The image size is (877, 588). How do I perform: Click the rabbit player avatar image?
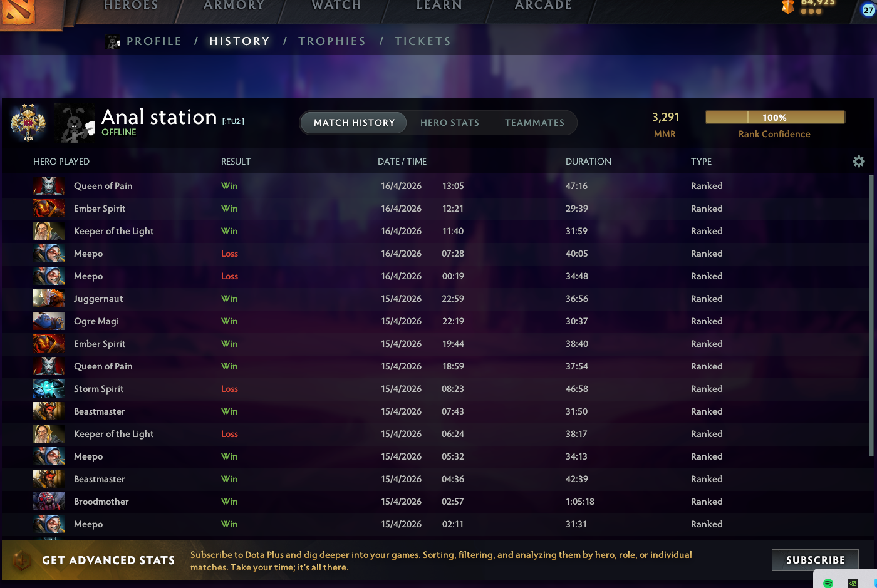(75, 123)
